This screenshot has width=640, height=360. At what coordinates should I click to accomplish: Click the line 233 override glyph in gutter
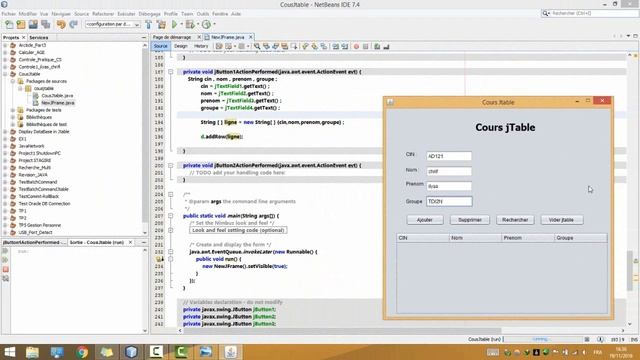click(x=160, y=259)
